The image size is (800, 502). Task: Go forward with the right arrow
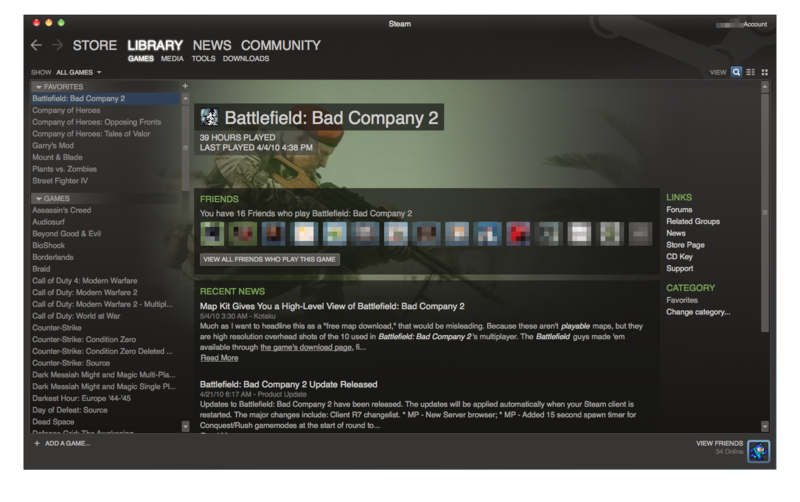pyautogui.click(x=58, y=45)
